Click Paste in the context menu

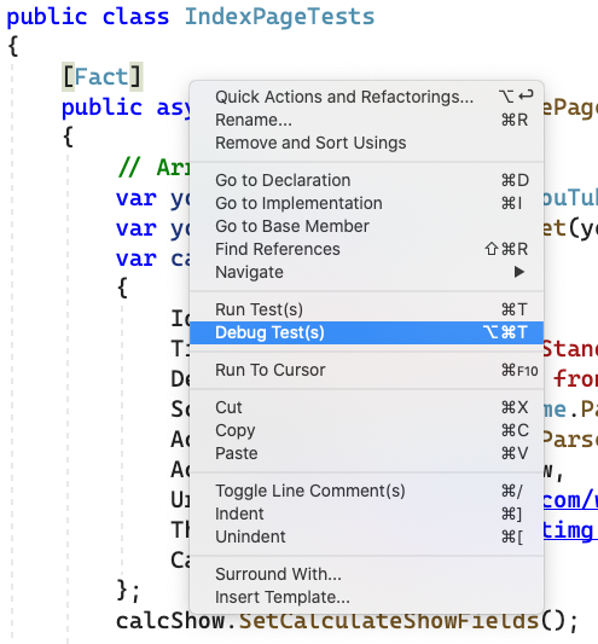(x=366, y=453)
